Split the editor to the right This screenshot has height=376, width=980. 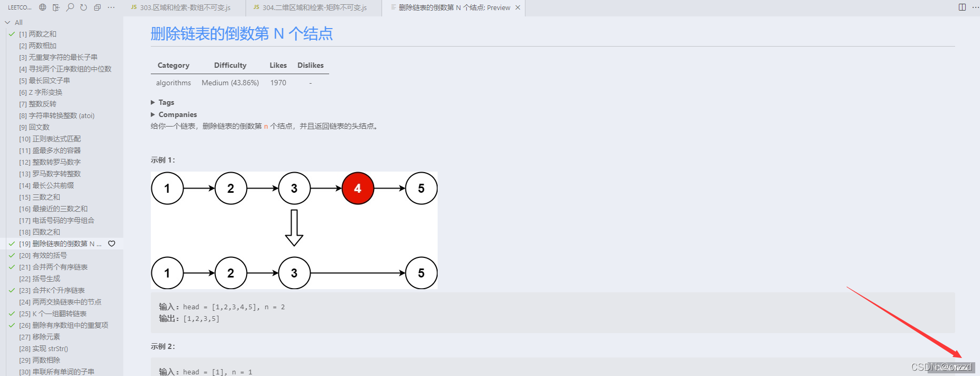(962, 7)
